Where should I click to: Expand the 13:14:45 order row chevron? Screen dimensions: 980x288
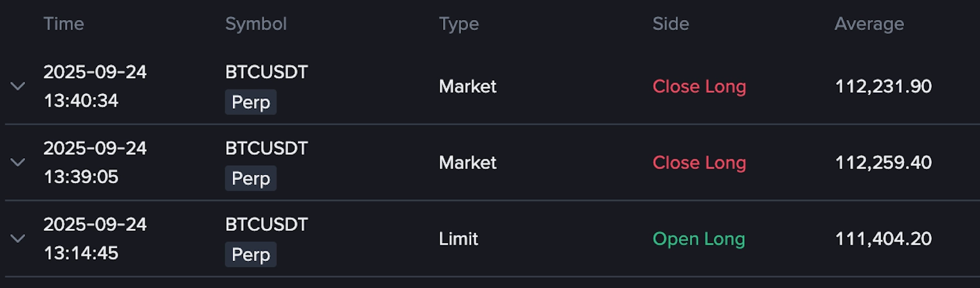click(x=18, y=239)
